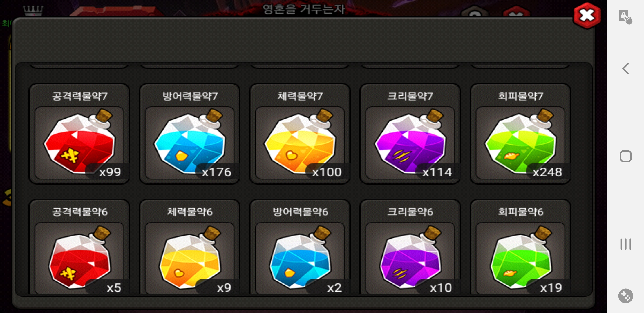Viewport: 644px width, 313px height.
Task: Open Android home with square button
Action: pyautogui.click(x=625, y=156)
